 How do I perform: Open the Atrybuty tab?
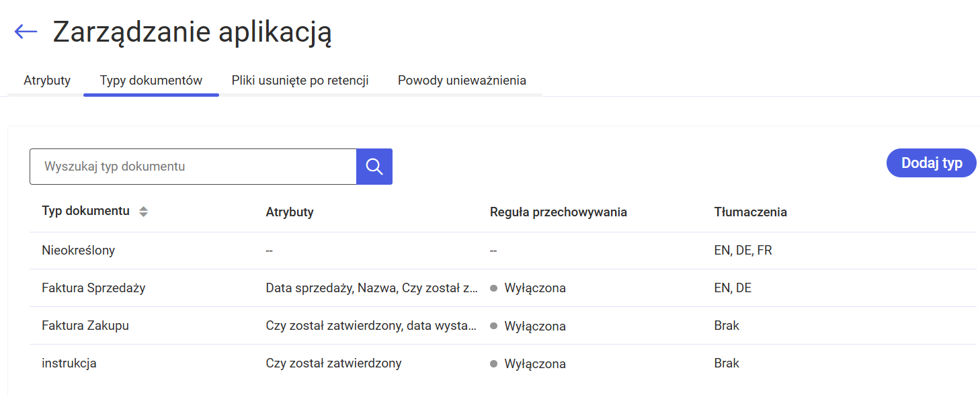47,81
